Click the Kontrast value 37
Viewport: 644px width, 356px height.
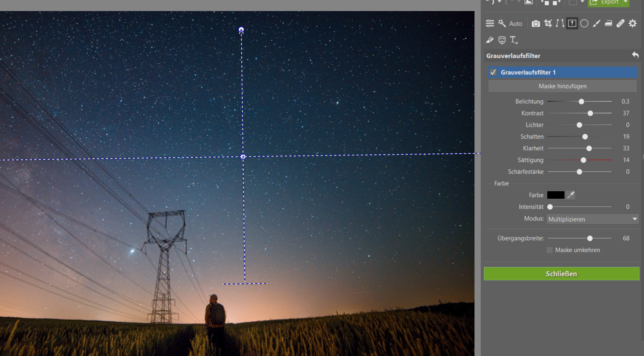coord(626,113)
